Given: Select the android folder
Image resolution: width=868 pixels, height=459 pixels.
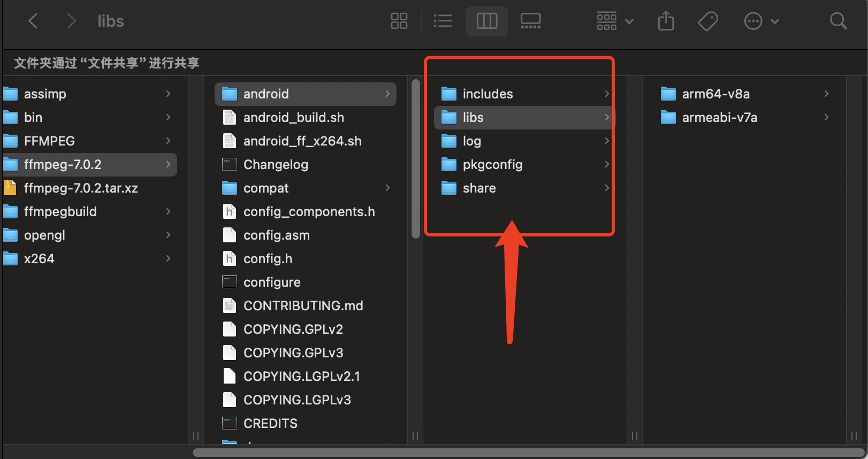Looking at the screenshot, I should [306, 94].
